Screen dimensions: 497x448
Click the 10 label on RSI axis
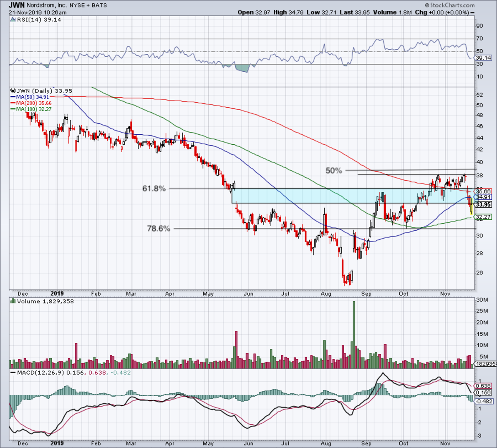tap(480, 77)
